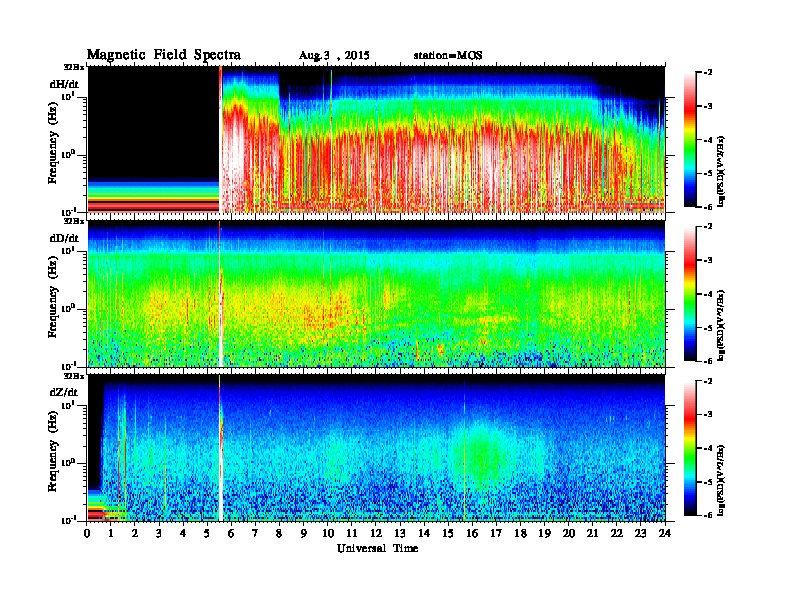792x612 pixels.
Task: Click the hour 1 tick label on time axis
Action: 111,533
